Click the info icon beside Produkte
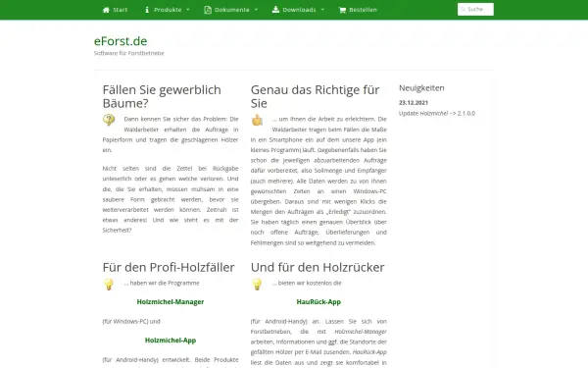The width and height of the screenshot is (588, 368). tap(147, 10)
